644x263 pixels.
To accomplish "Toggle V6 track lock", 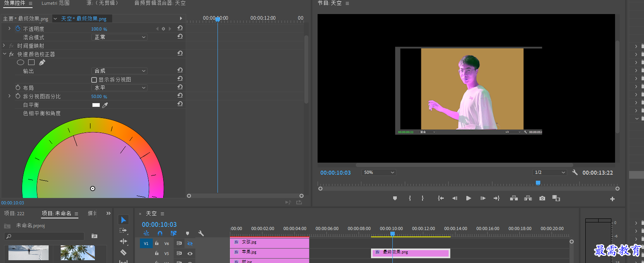I will 157,243.
